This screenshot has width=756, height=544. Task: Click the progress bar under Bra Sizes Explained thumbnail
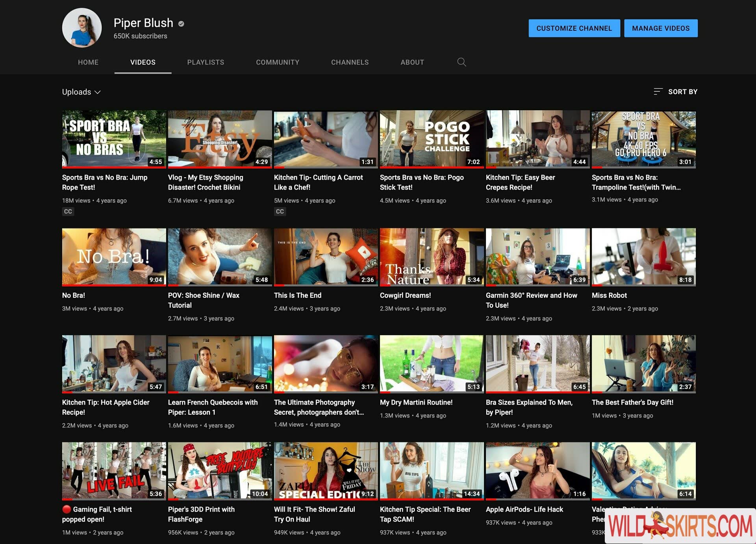click(x=537, y=392)
